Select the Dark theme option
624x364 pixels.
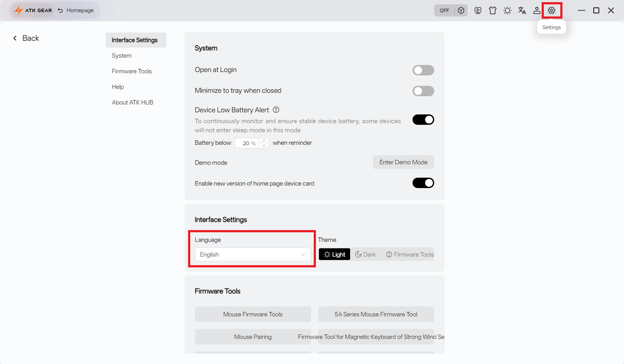coord(366,254)
